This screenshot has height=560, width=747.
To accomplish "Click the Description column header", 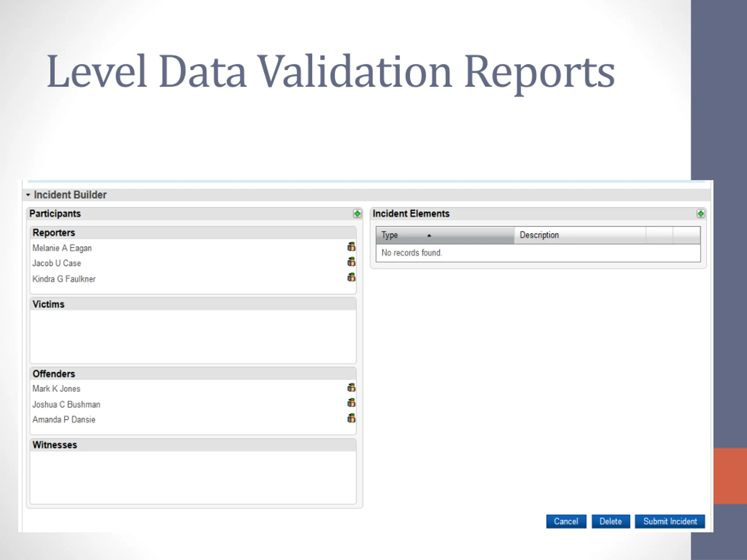I will click(580, 235).
